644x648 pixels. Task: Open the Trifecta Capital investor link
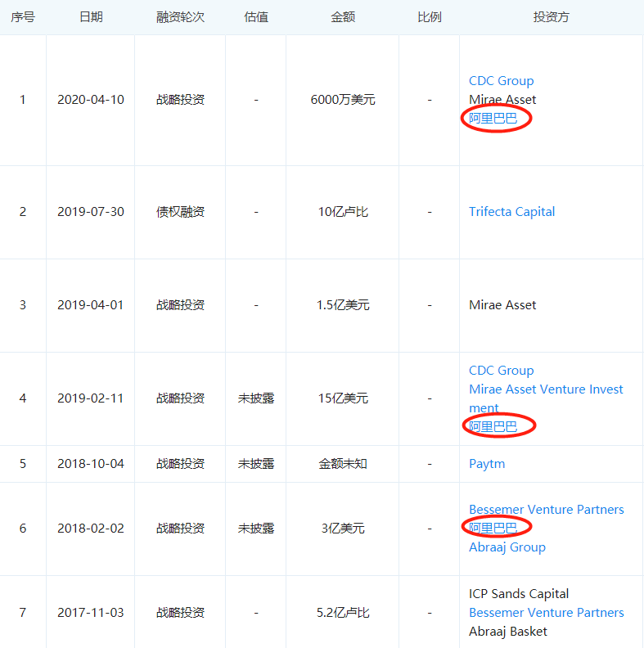(511, 212)
